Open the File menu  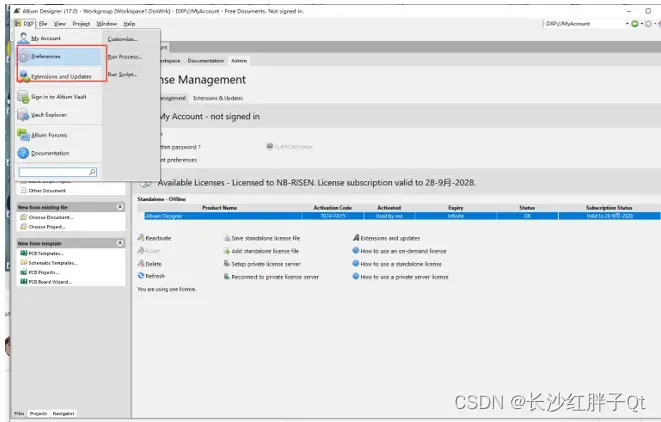pyautogui.click(x=43, y=24)
